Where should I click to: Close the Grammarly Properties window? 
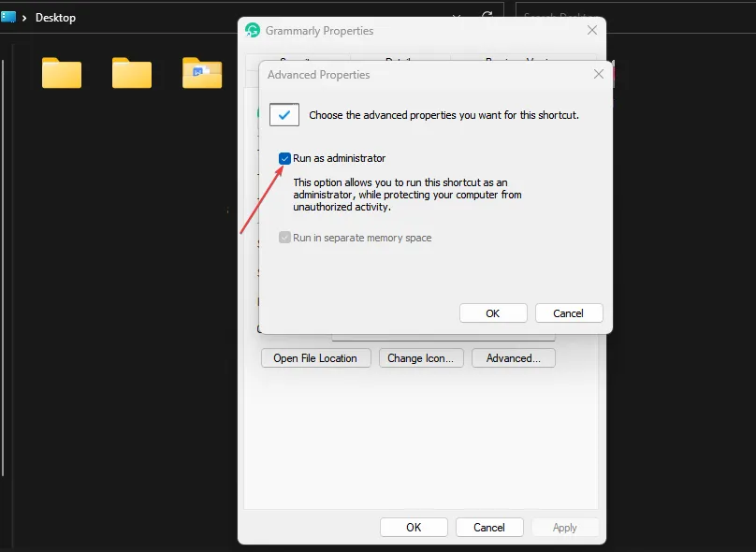click(592, 30)
